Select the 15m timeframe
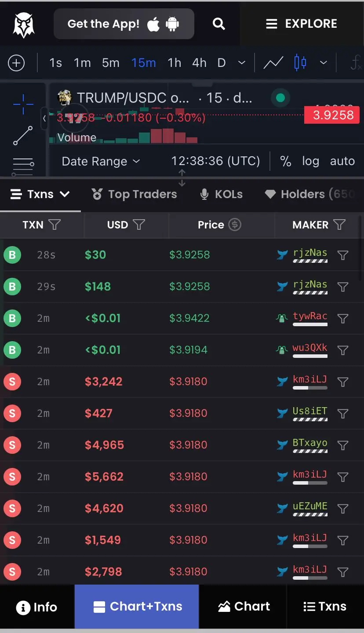 pyautogui.click(x=144, y=63)
